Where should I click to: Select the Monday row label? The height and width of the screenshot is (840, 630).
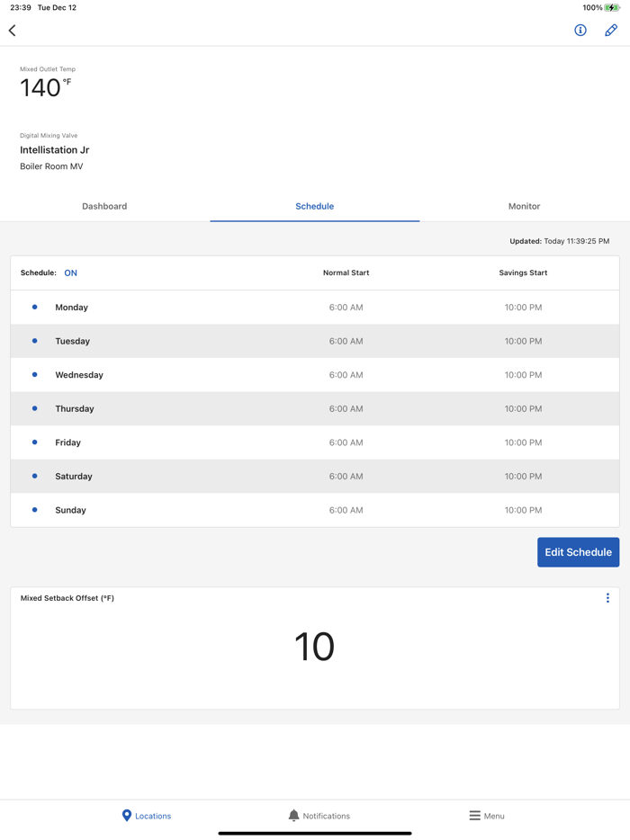click(71, 308)
